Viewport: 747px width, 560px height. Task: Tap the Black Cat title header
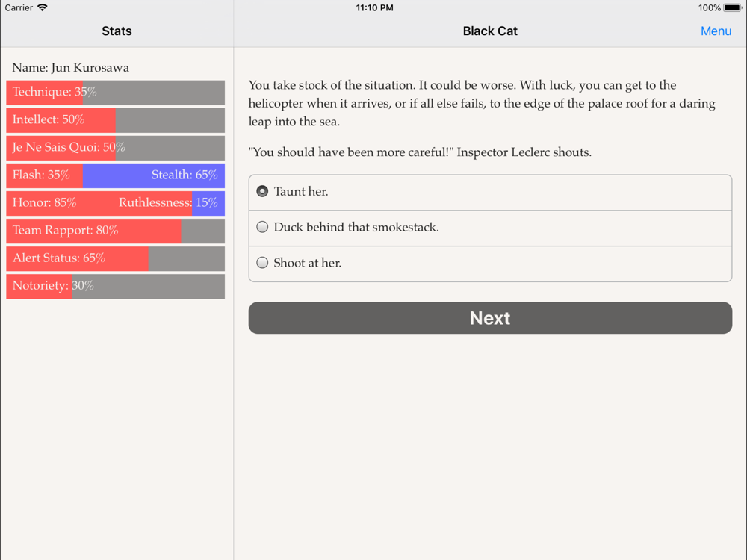coord(490,31)
